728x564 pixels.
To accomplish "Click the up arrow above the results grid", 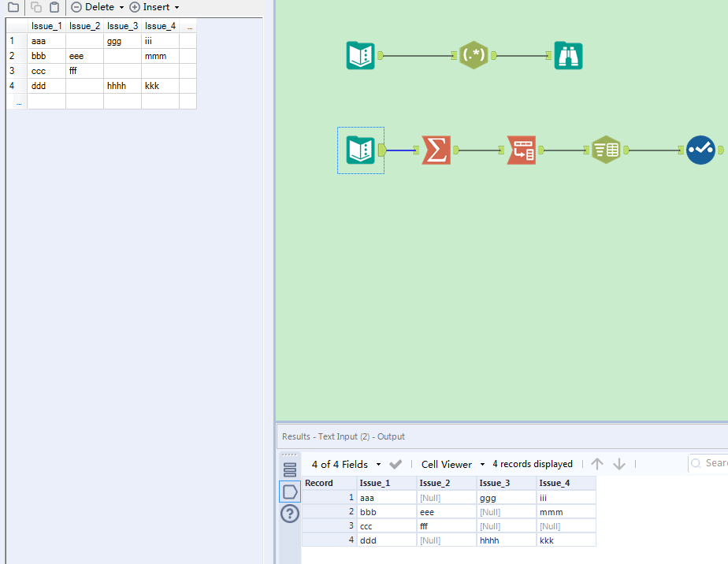I will (x=597, y=463).
